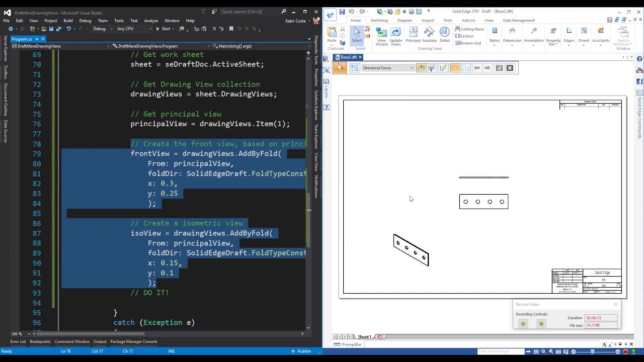Toggle the overlapping fence selection mode
Viewport: 644px width, 362px height.
[x=465, y=68]
